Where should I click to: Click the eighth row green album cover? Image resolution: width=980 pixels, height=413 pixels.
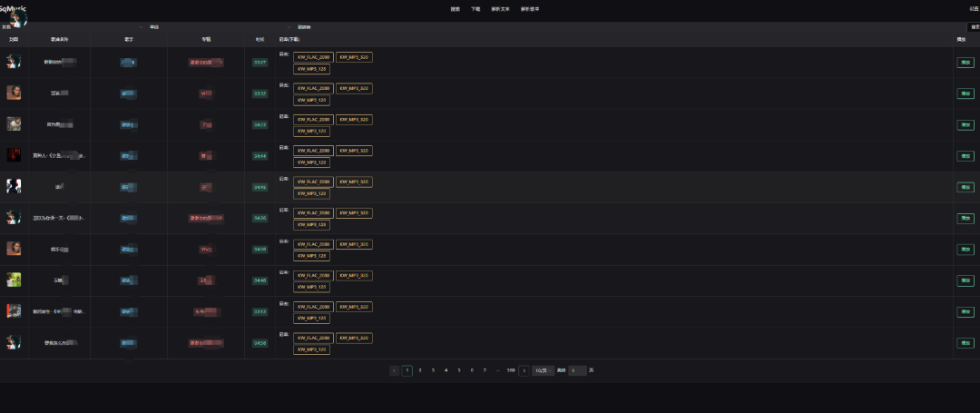click(14, 280)
